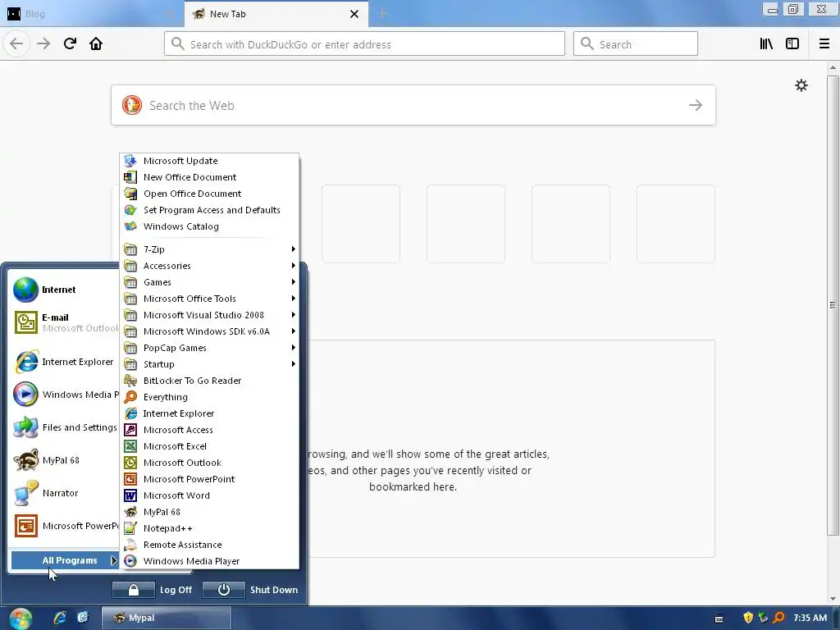Expand the Games submenu
840x630 pixels.
[x=209, y=282]
